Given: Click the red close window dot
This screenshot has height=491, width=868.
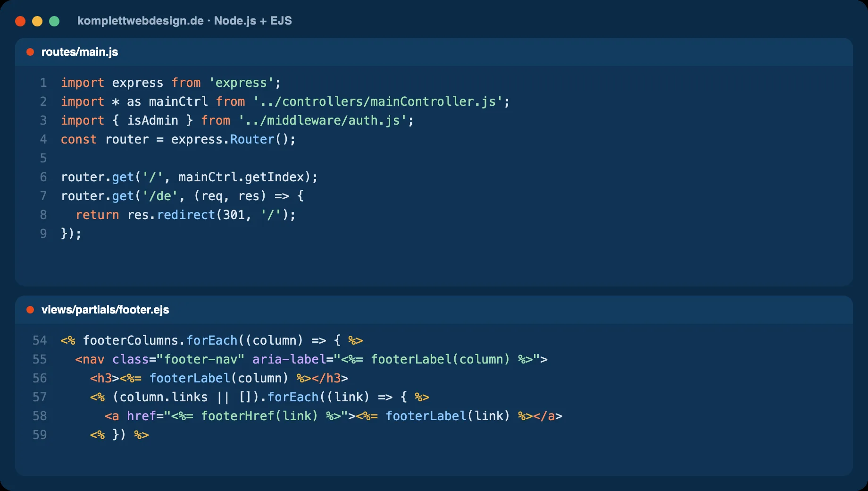Looking at the screenshot, I should (x=20, y=21).
